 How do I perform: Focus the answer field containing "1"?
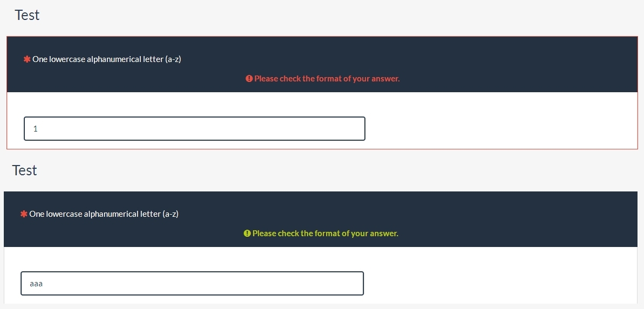194,129
